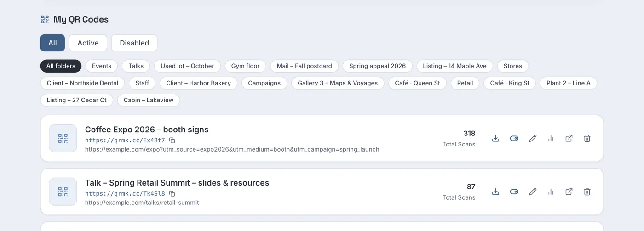This screenshot has width=644, height=231.
Task: Click the Coffee Expo 2026 QR thumbnail
Action: [63, 138]
